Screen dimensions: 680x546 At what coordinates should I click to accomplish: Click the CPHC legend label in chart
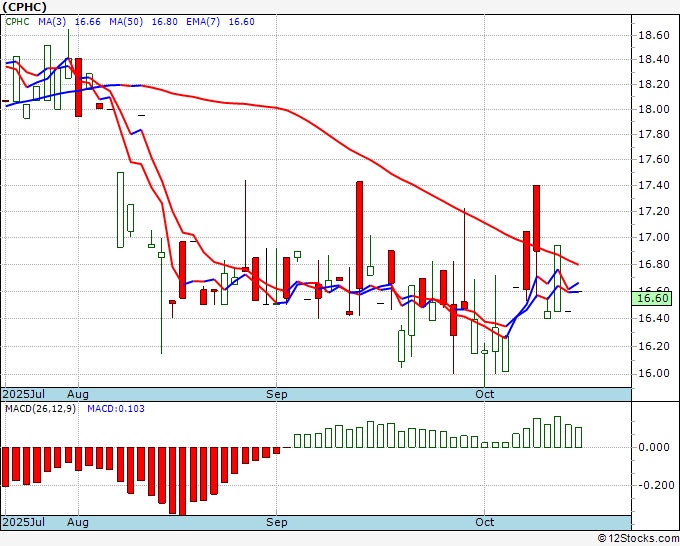(x=17, y=22)
